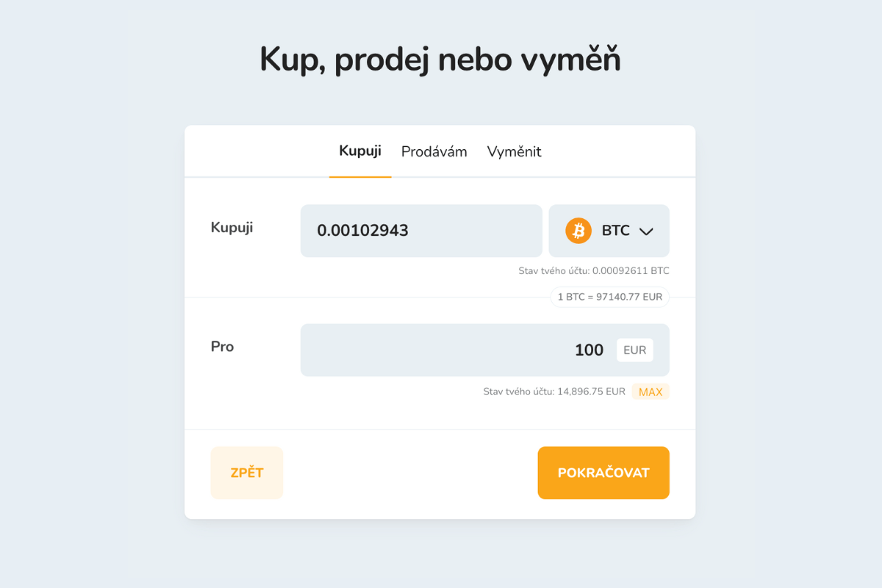
Task: Switch to the Vyměnit tab
Action: tap(514, 151)
